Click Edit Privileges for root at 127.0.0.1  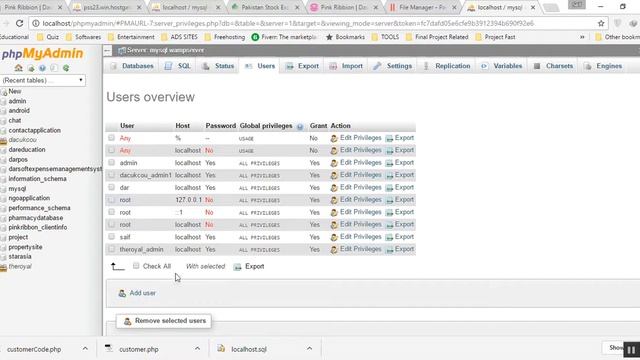point(356,200)
